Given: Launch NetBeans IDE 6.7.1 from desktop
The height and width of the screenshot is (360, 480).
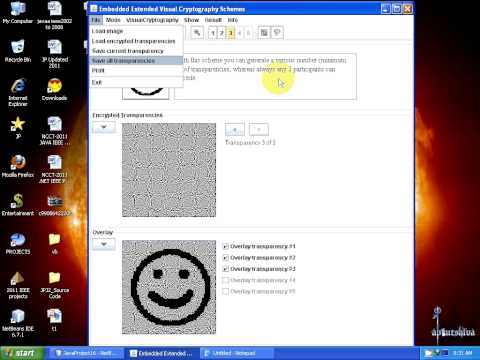Looking at the screenshot, I should pos(18,323).
